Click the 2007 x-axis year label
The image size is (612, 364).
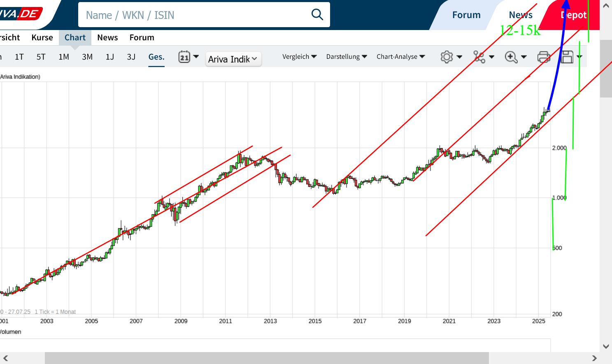(136, 321)
